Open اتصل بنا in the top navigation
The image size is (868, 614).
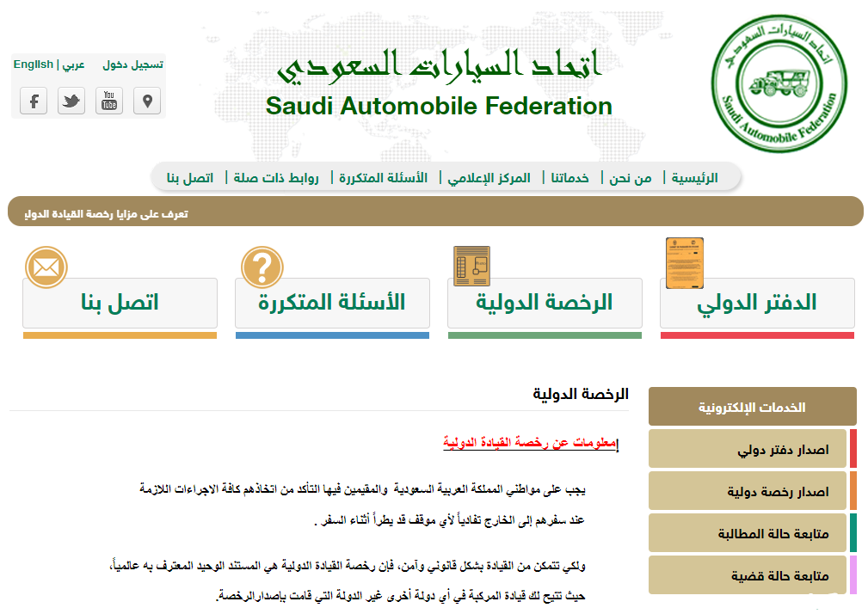[190, 177]
